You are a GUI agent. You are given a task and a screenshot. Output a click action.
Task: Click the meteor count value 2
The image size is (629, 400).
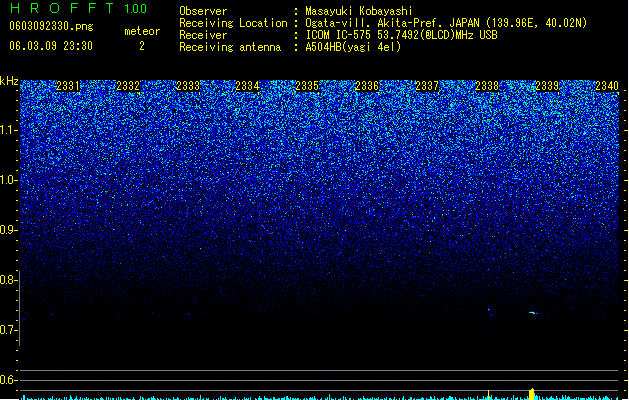(142, 46)
